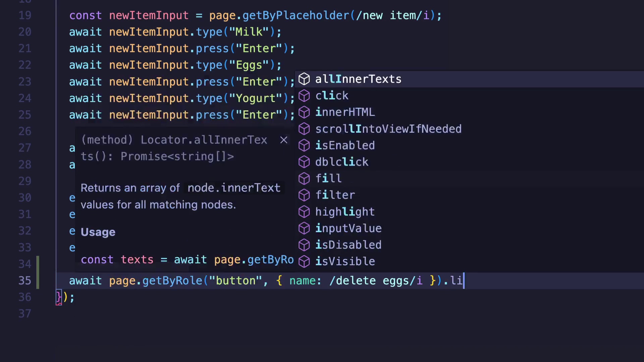644x362 pixels.
Task: Click line number 37 in the gutter
Action: coord(25,314)
